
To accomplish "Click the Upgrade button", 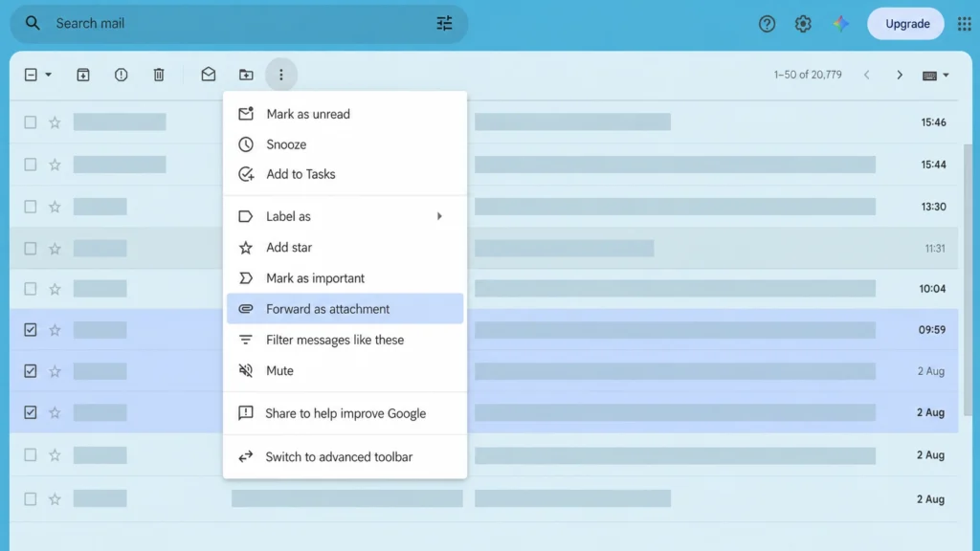I will click(905, 24).
